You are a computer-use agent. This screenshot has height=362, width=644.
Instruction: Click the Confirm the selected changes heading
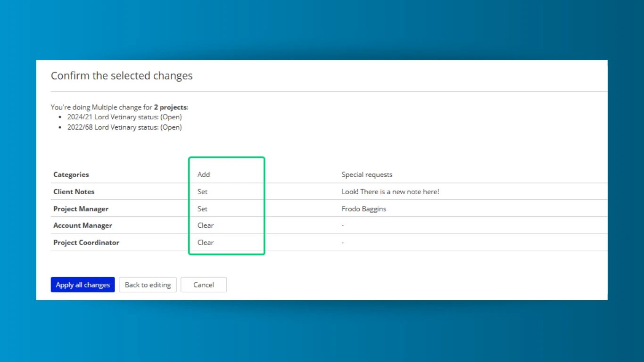pos(122,76)
